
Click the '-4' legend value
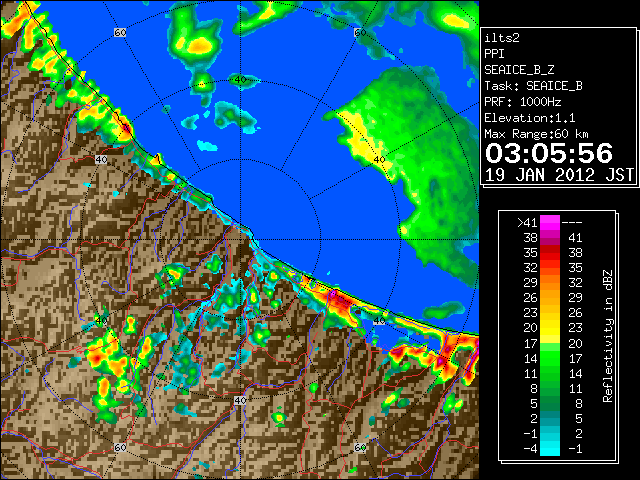click(531, 449)
